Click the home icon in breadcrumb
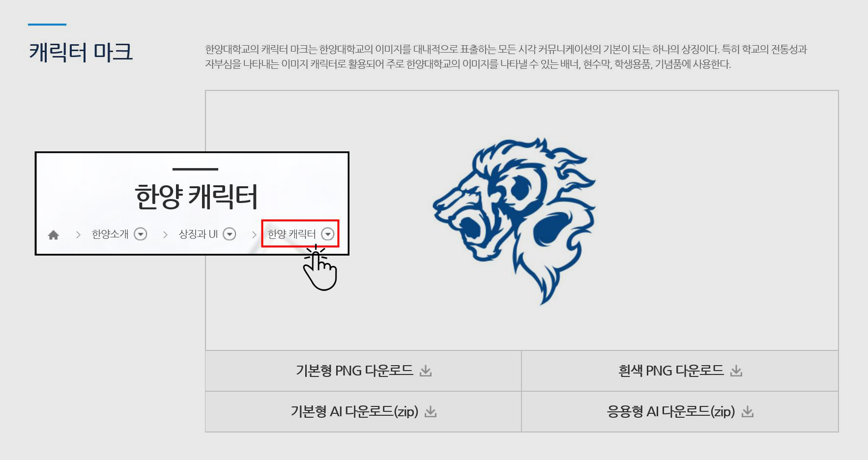The image size is (868, 460). point(54,235)
